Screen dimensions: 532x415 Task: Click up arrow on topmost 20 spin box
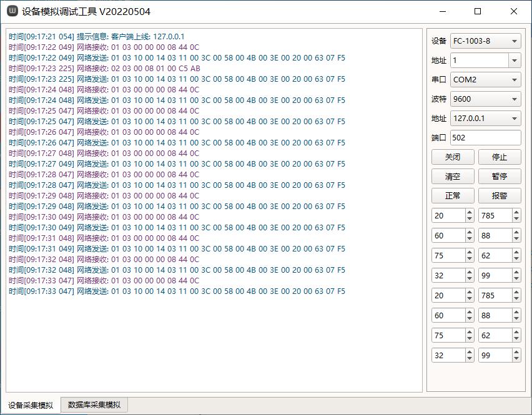(x=469, y=212)
